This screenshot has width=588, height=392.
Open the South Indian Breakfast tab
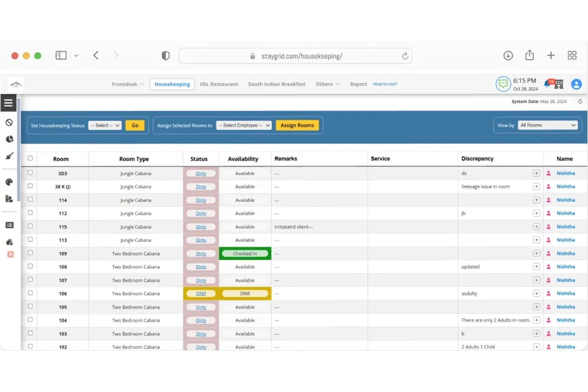pos(277,84)
